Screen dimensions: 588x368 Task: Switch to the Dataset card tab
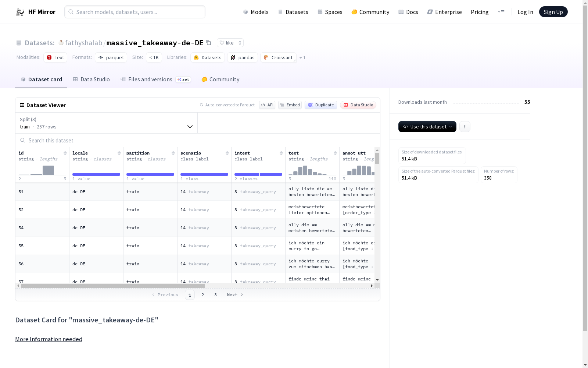[x=41, y=79]
